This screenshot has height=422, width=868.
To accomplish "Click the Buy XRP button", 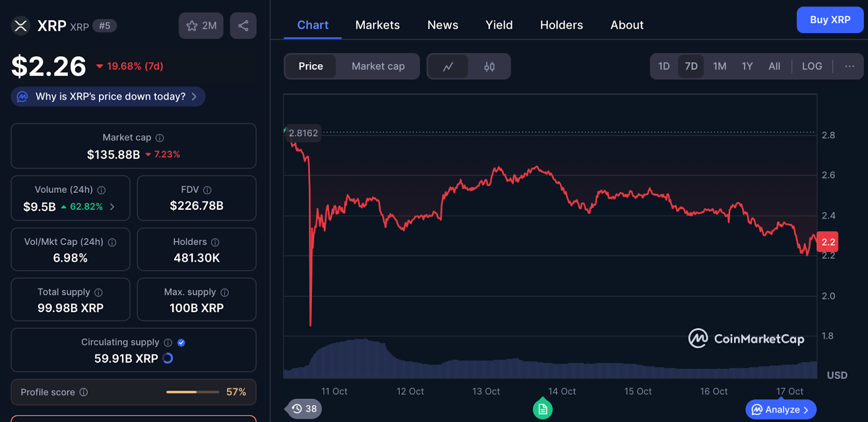I will pyautogui.click(x=829, y=20).
